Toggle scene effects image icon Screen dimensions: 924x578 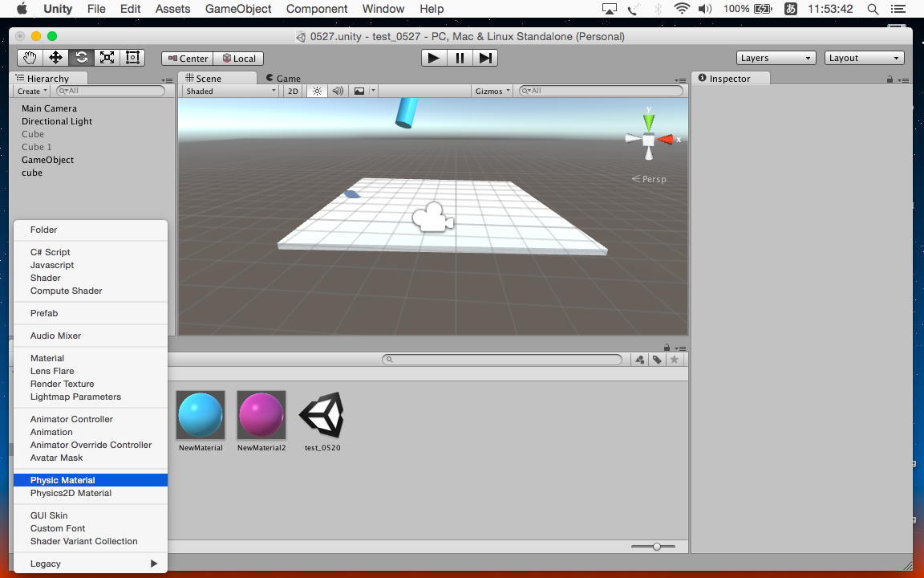(359, 91)
